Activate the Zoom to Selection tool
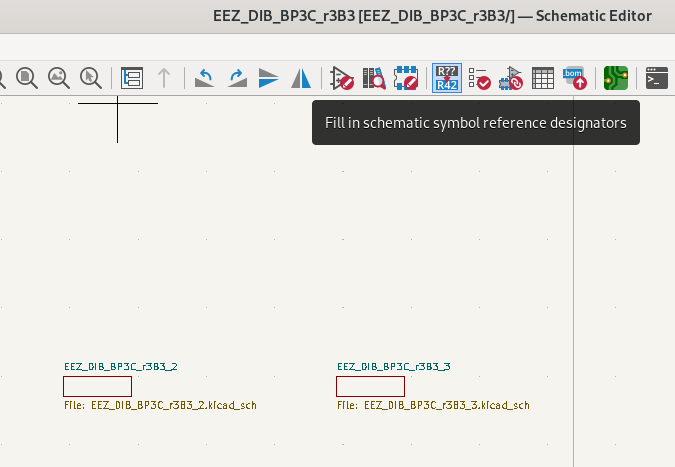The height and width of the screenshot is (467, 675). (91, 78)
